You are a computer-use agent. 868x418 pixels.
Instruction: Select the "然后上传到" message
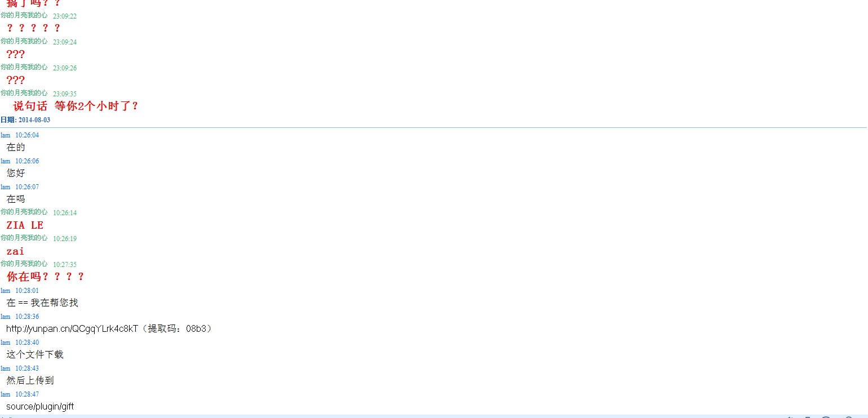click(x=30, y=380)
